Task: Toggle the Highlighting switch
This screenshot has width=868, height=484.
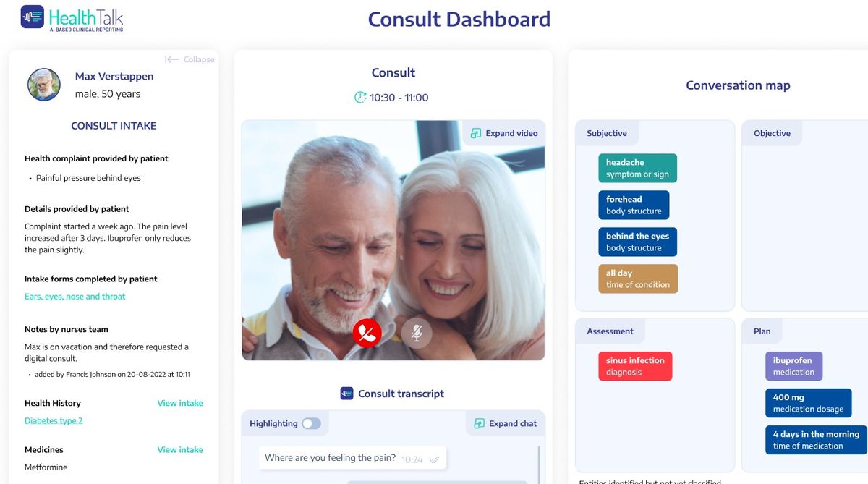Action: (311, 423)
